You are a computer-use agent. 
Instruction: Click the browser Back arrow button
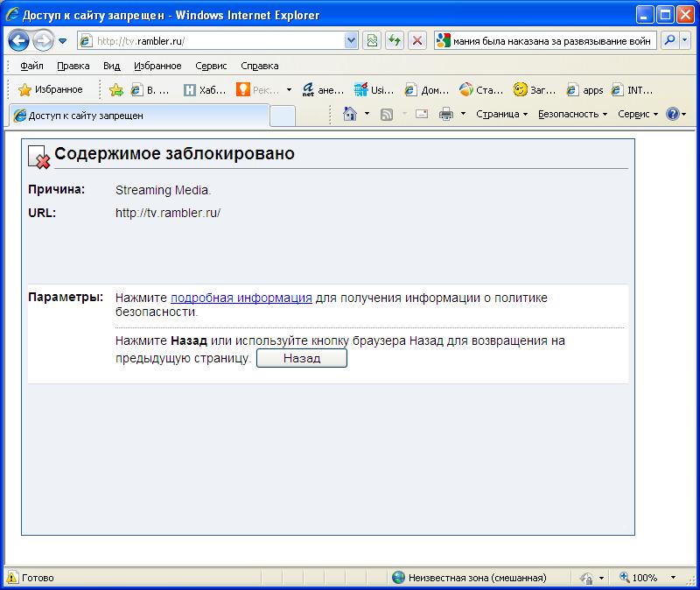[18, 40]
